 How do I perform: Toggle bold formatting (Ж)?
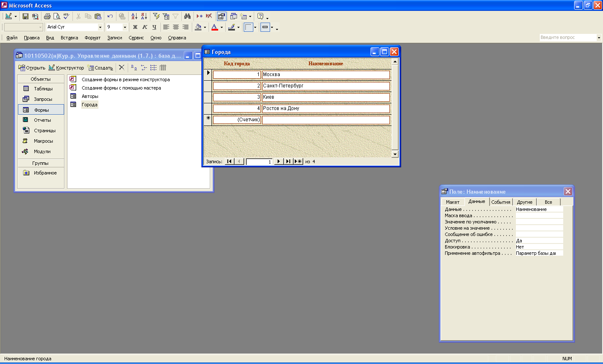[x=135, y=27]
